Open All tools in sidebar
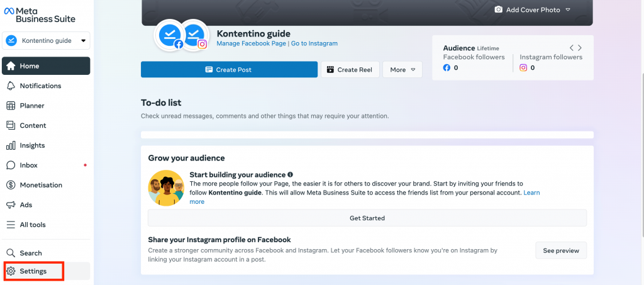This screenshot has height=285, width=644. (x=33, y=225)
